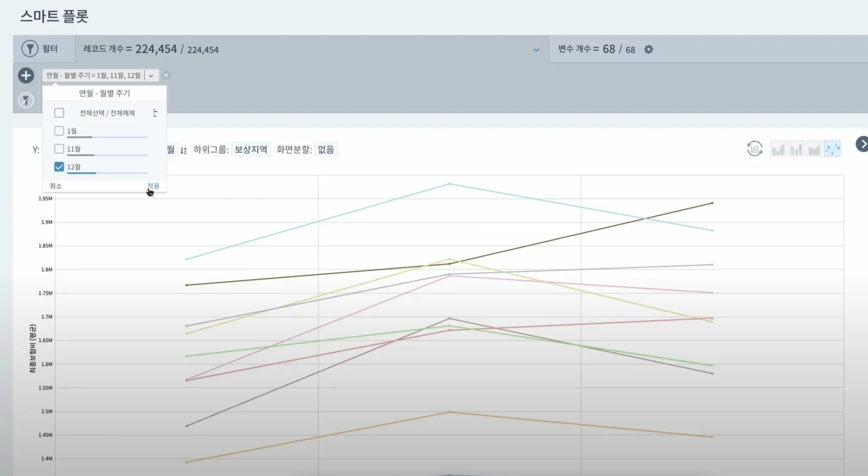
Task: Remove the 연월 filter chip with X
Action: click(166, 75)
